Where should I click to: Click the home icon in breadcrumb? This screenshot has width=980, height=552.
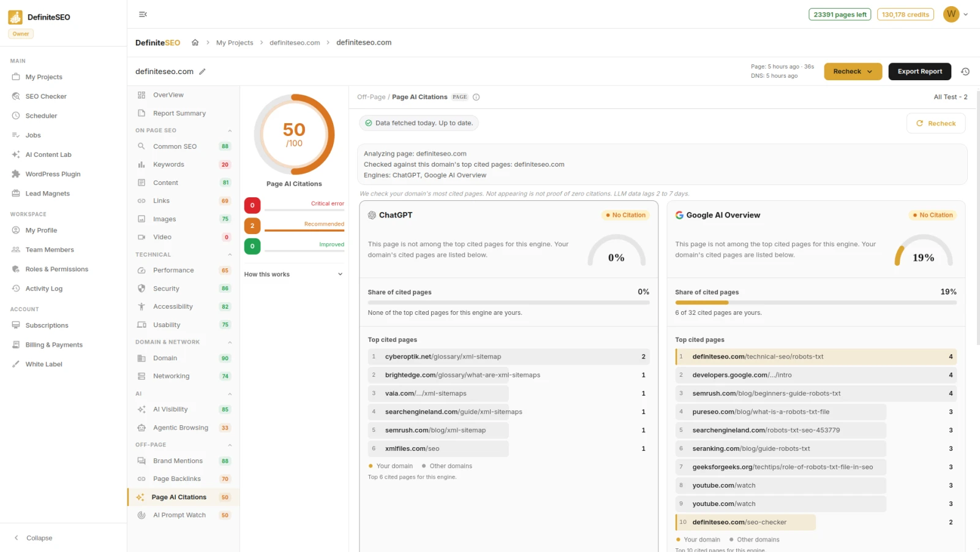pyautogui.click(x=195, y=42)
